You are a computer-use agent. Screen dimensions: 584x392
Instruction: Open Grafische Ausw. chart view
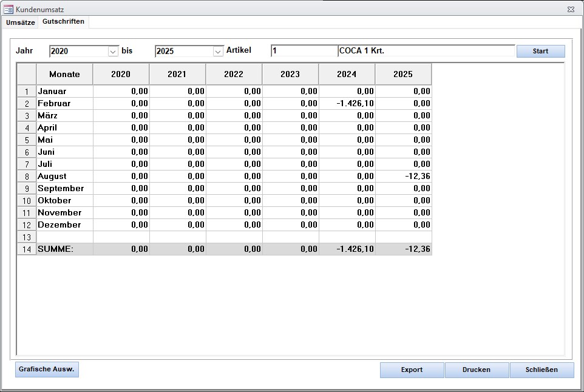pyautogui.click(x=47, y=369)
